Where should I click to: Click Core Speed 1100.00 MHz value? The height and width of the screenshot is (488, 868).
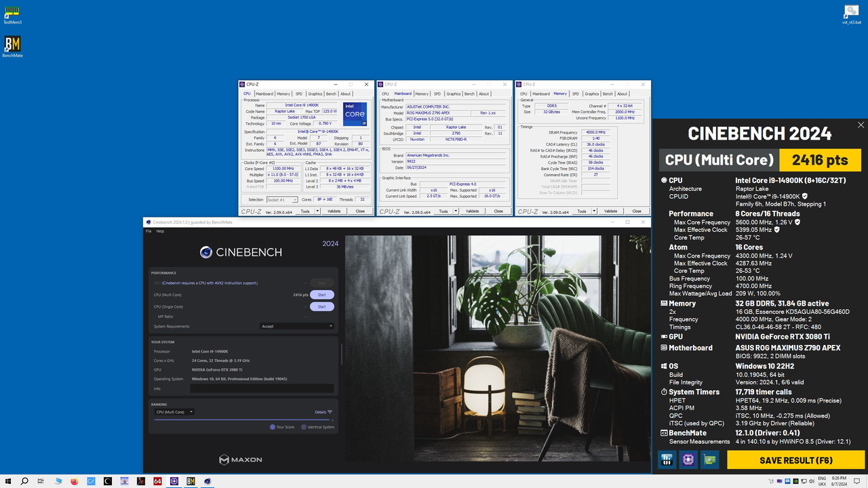coord(282,169)
